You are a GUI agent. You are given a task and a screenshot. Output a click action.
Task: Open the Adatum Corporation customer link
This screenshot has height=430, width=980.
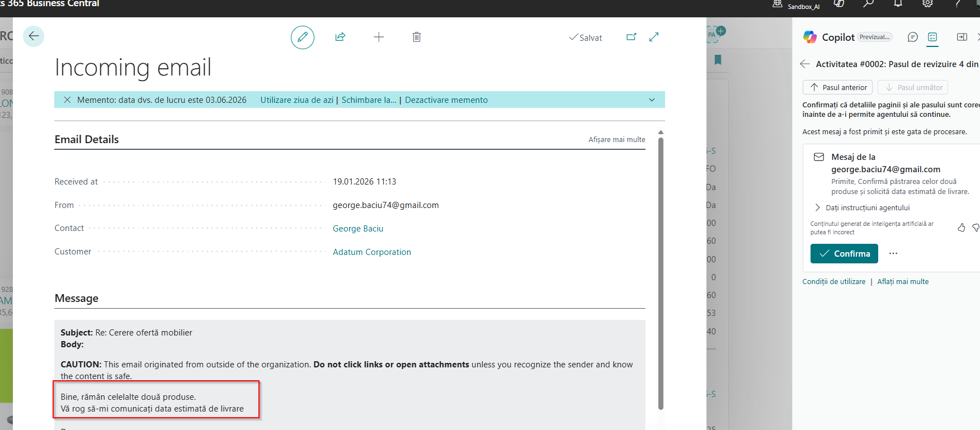coord(371,252)
